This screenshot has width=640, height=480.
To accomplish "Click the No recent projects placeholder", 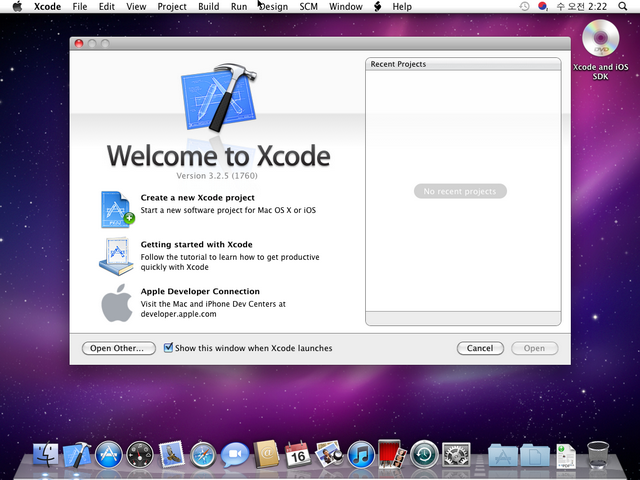I will point(460,191).
